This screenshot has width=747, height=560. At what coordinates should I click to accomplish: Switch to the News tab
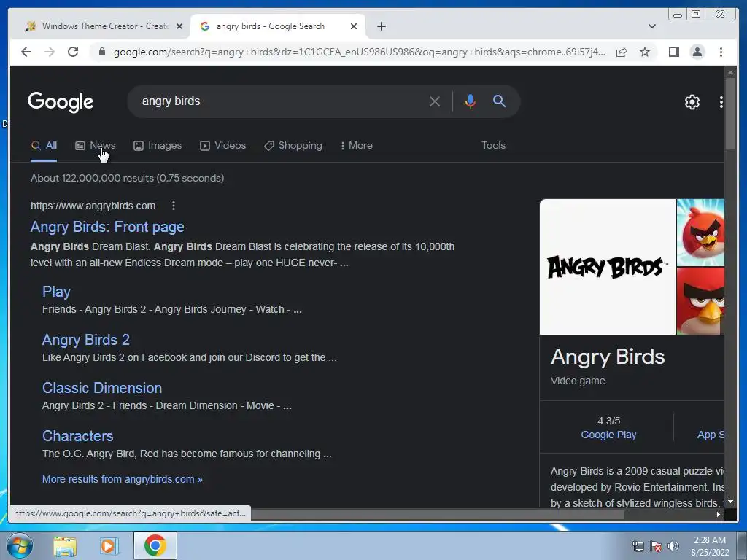coord(96,146)
